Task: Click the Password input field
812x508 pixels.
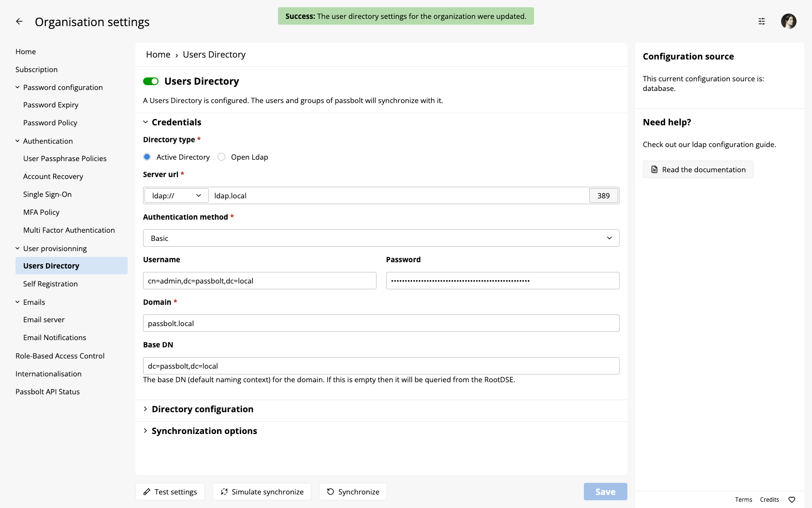Action: (503, 281)
